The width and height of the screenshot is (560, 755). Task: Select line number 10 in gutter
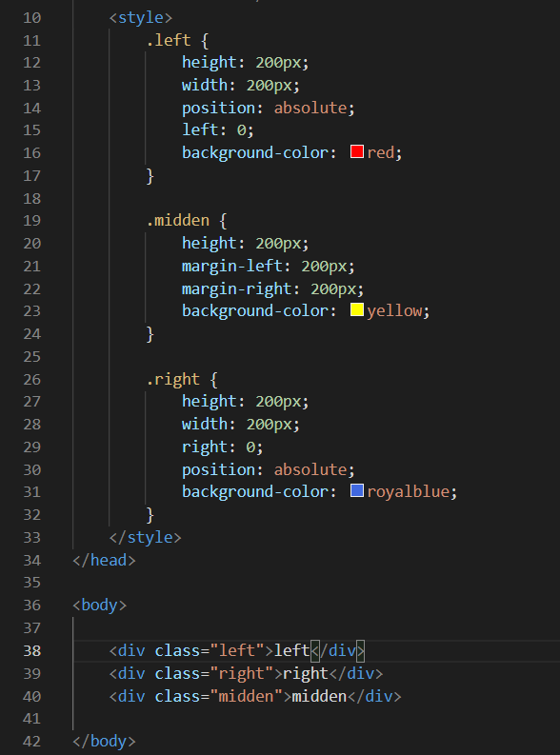pos(31,18)
